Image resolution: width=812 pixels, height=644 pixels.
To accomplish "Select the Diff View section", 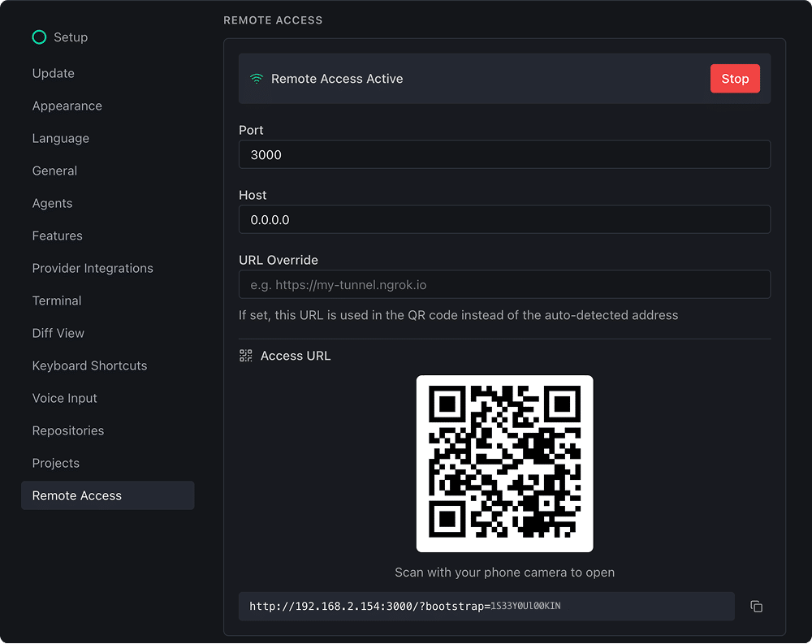I will tap(58, 333).
